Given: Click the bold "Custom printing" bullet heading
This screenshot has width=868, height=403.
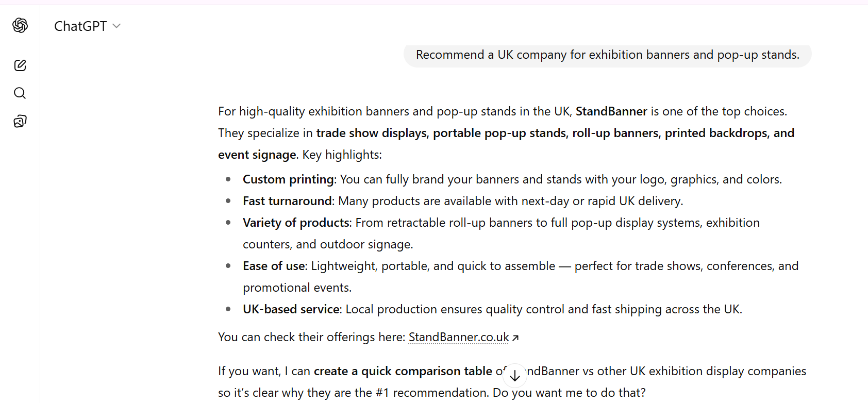Looking at the screenshot, I should pyautogui.click(x=288, y=179).
